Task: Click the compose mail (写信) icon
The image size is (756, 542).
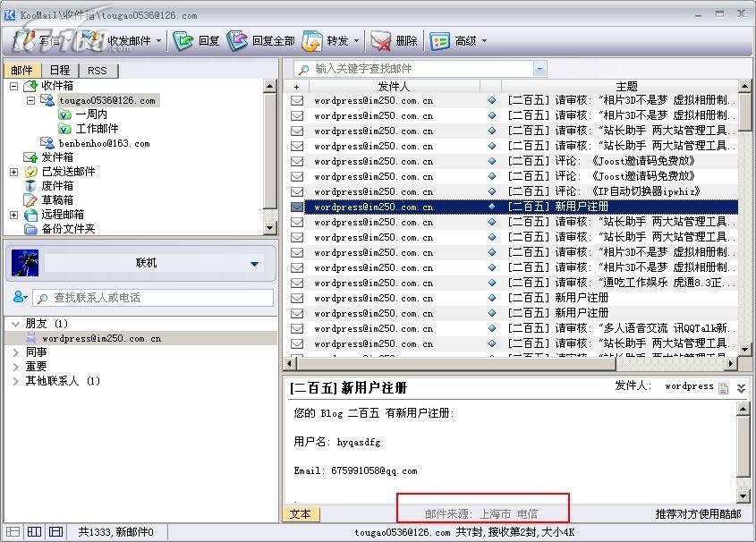Action: click(x=24, y=41)
